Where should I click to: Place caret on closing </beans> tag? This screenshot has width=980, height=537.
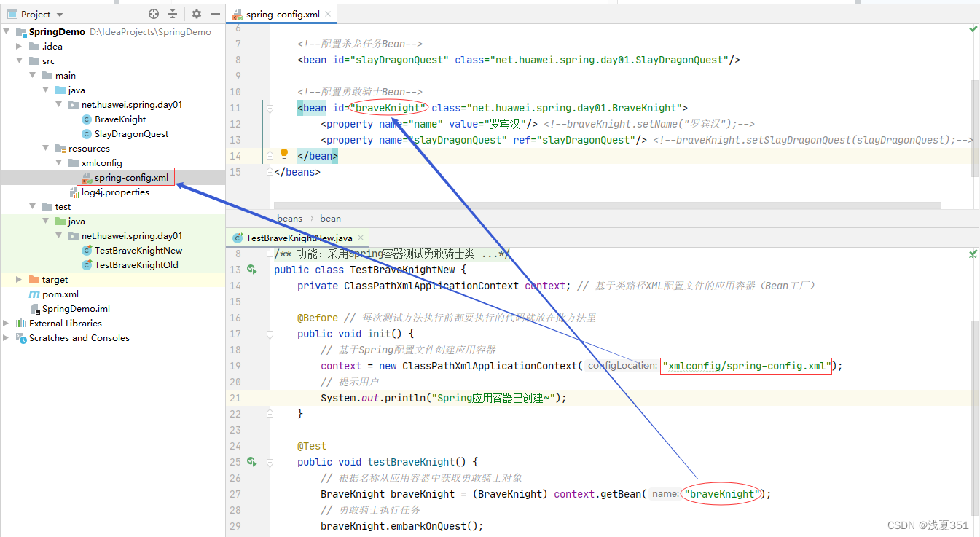pyautogui.click(x=297, y=172)
